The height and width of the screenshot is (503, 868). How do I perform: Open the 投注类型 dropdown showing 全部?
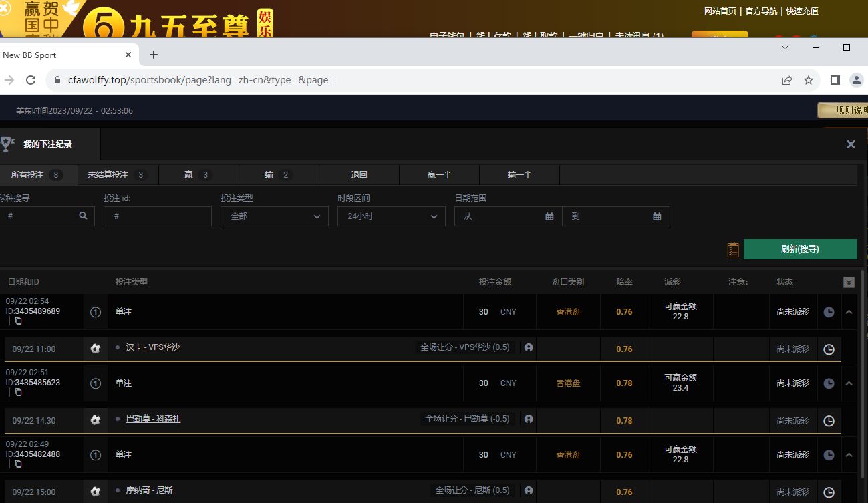275,216
